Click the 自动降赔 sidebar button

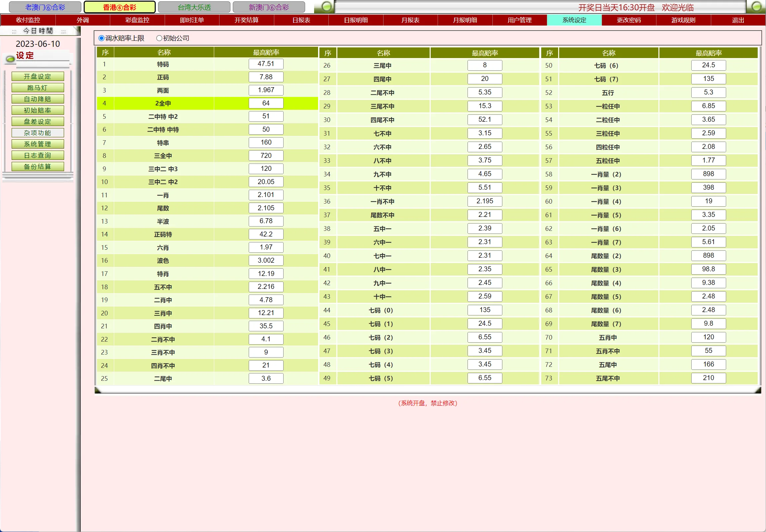click(x=38, y=99)
